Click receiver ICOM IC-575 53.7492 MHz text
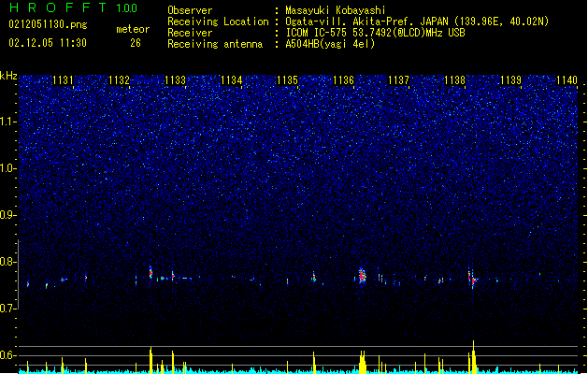Screen dimensions: 588x374 375,33
